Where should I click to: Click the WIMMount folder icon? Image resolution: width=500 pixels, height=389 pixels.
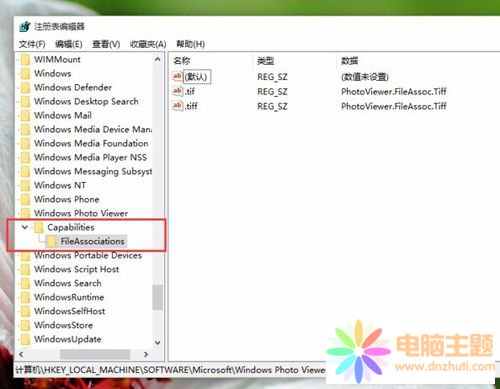coord(26,60)
